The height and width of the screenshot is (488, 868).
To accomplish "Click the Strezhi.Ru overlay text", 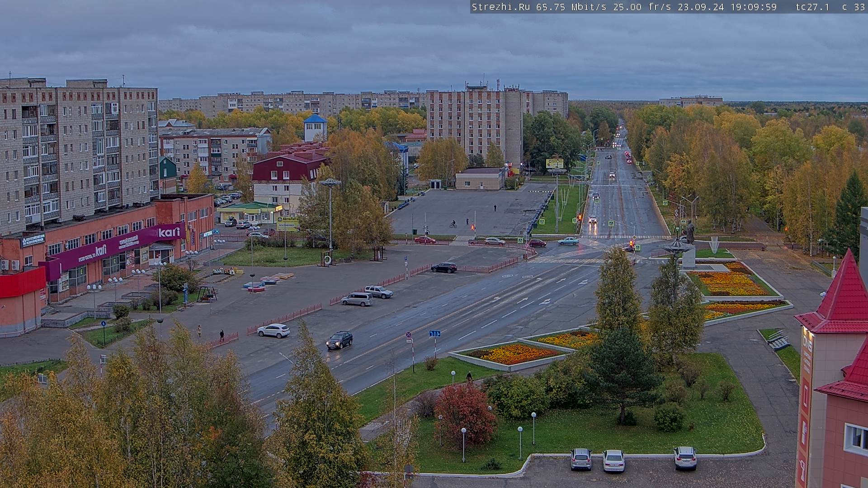I will pyautogui.click(x=500, y=7).
